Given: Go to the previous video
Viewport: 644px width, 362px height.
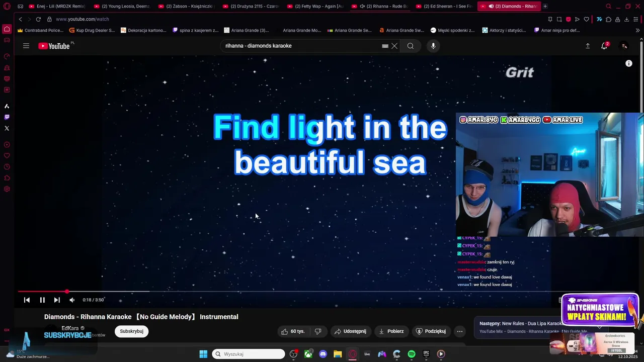Looking at the screenshot, I should (x=27, y=300).
